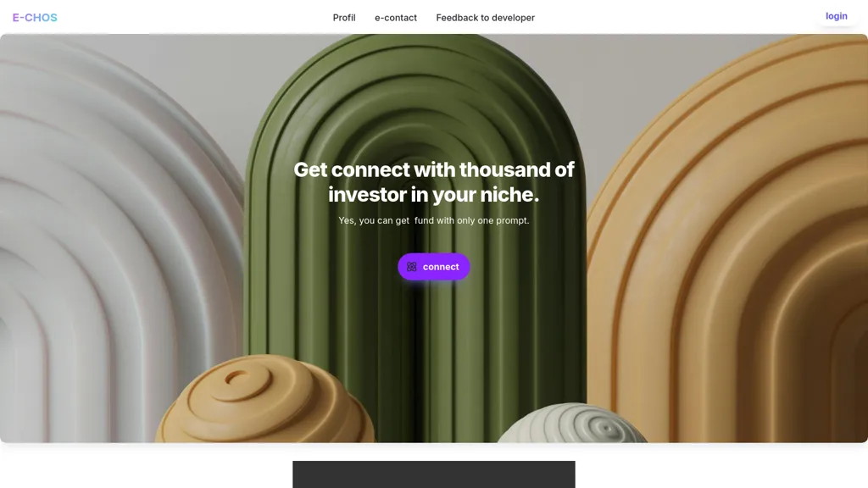Viewport: 868px width, 488px height.
Task: Click the 'Get connect with thousand of' headline line
Action: (x=434, y=169)
